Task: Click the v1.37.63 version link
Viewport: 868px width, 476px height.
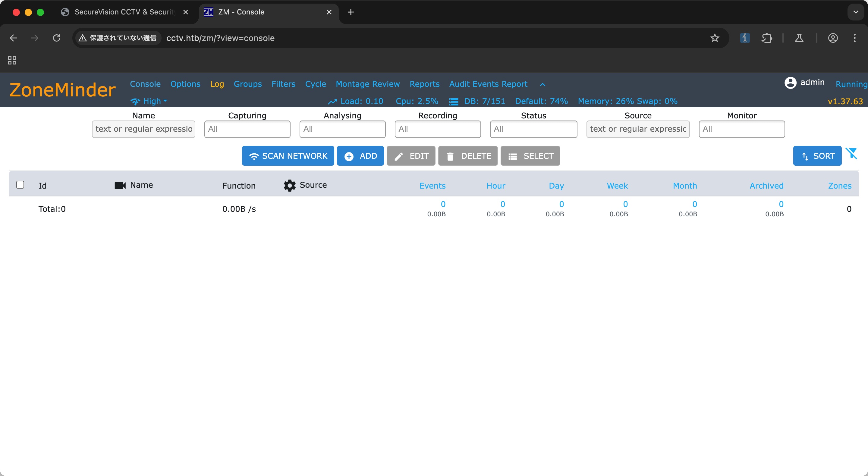Action: [x=845, y=102]
